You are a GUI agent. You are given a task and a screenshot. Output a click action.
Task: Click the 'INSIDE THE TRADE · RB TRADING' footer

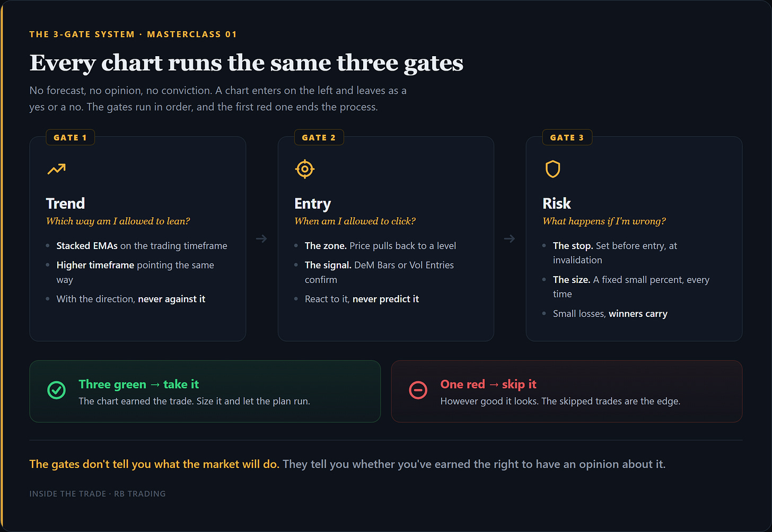click(x=98, y=494)
